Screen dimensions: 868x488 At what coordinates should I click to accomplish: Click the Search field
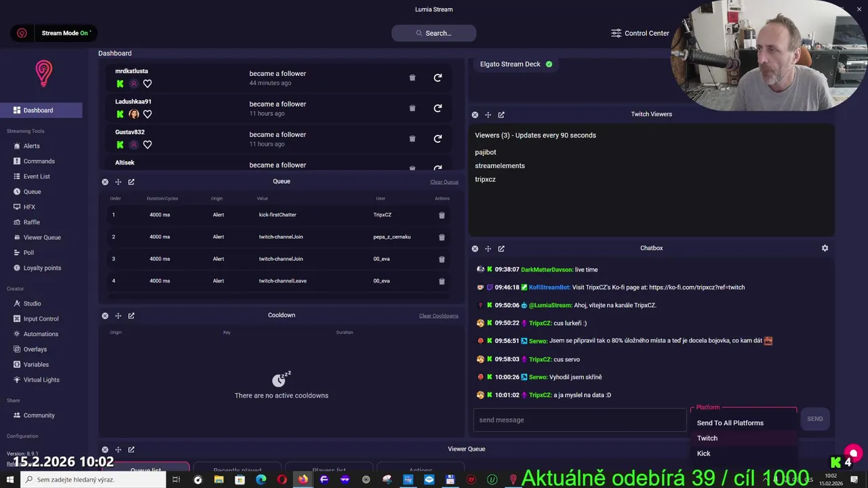point(434,33)
